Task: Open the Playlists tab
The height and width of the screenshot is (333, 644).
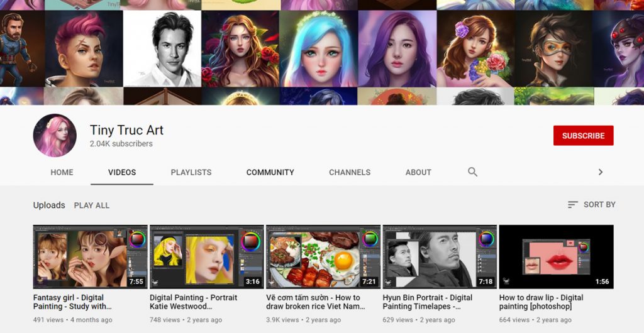Action: pos(191,172)
